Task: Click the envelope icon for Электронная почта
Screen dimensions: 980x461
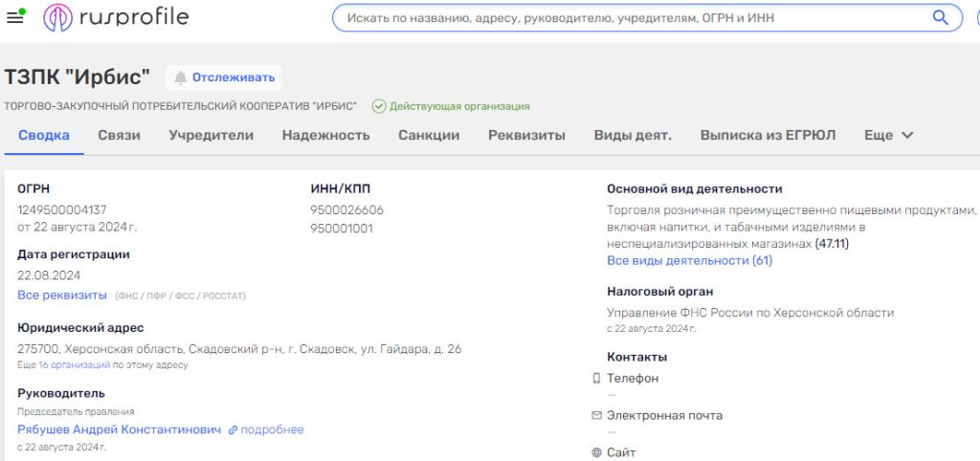Action: [596, 416]
